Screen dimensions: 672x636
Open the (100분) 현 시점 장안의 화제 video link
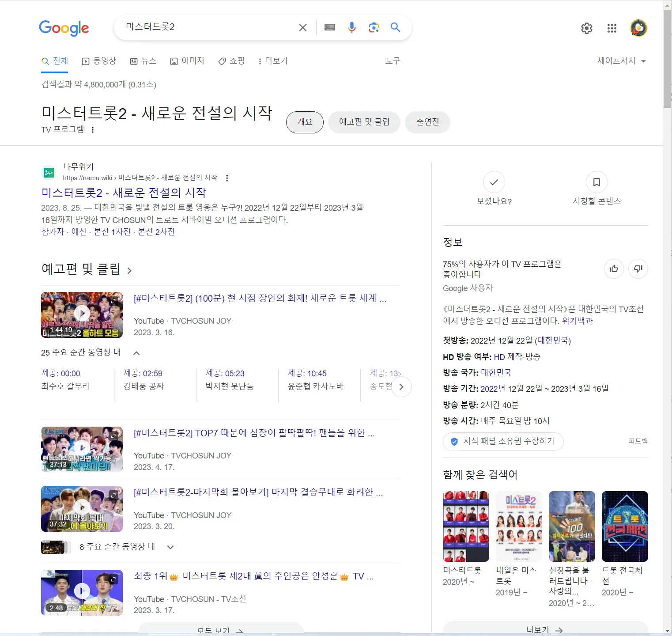(260, 299)
